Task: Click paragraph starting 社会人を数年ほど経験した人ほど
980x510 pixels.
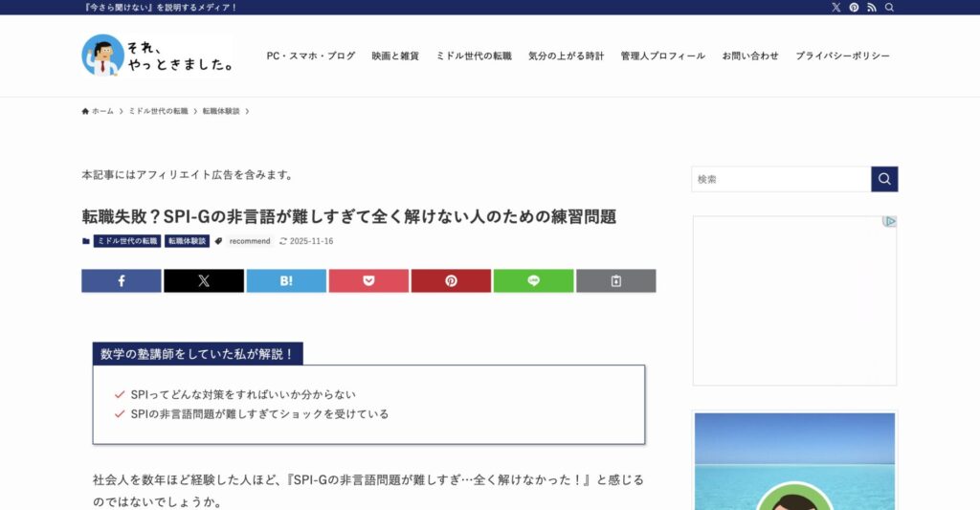Action: pos(368,491)
